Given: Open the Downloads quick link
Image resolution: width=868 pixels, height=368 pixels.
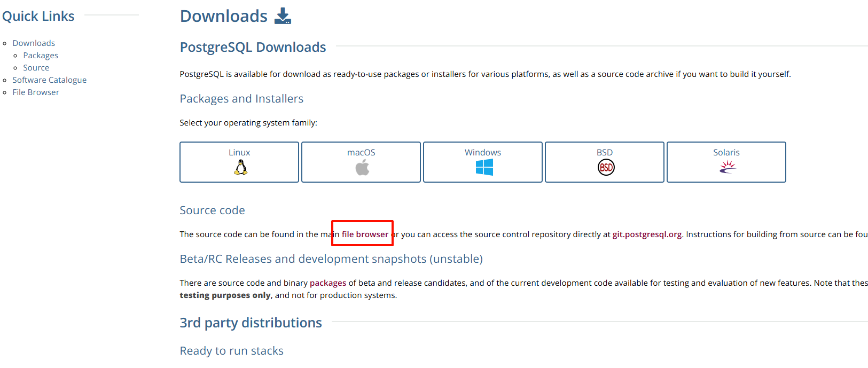Looking at the screenshot, I should tap(34, 43).
